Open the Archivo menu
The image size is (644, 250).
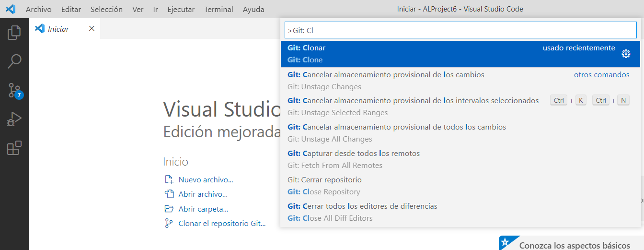click(x=39, y=9)
